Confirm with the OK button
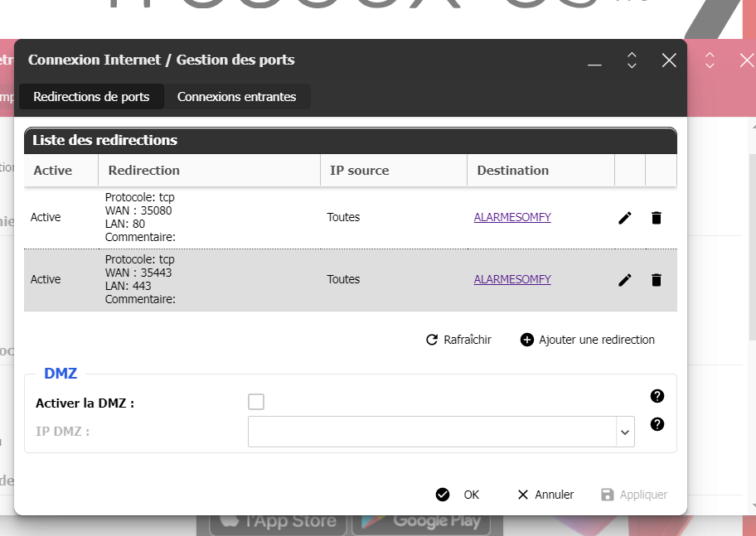Viewport: 756px width, 536px height. pyautogui.click(x=458, y=495)
